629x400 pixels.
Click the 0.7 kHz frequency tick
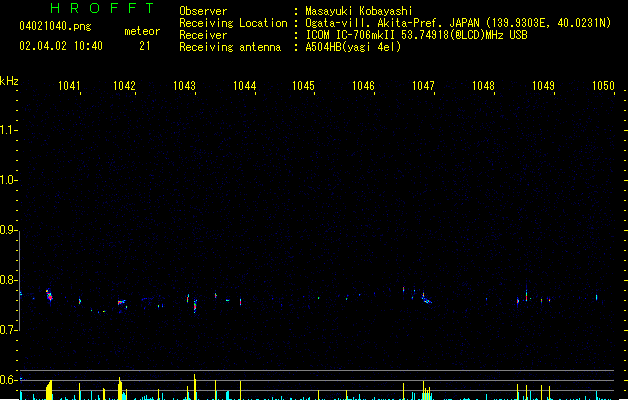[x=8, y=330]
